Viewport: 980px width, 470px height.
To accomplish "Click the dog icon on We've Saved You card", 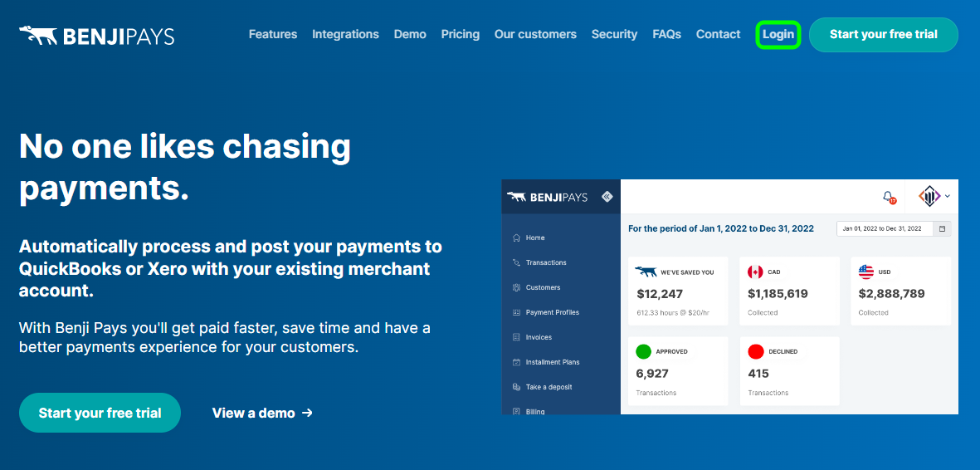I will point(646,272).
